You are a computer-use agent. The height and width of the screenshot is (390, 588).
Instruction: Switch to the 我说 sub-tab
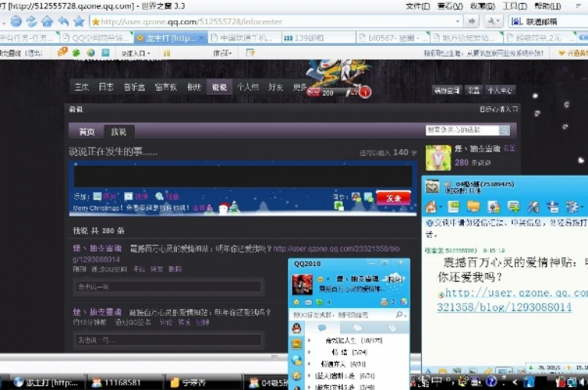[119, 132]
